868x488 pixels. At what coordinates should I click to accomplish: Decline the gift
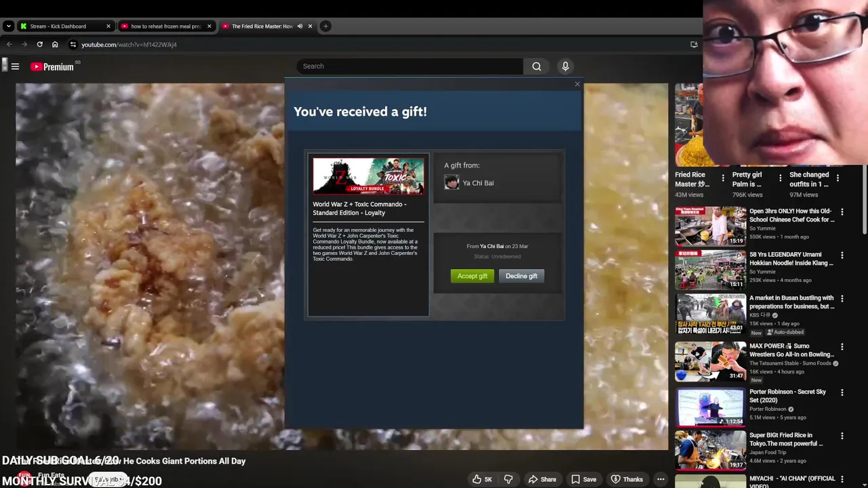[x=521, y=276]
